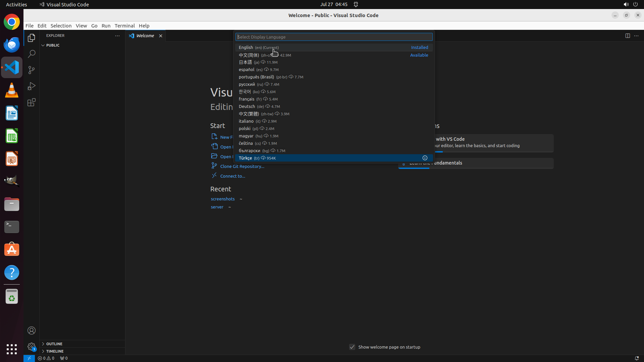The height and width of the screenshot is (362, 644).
Task: Click the split editor right icon
Action: [x=627, y=36]
